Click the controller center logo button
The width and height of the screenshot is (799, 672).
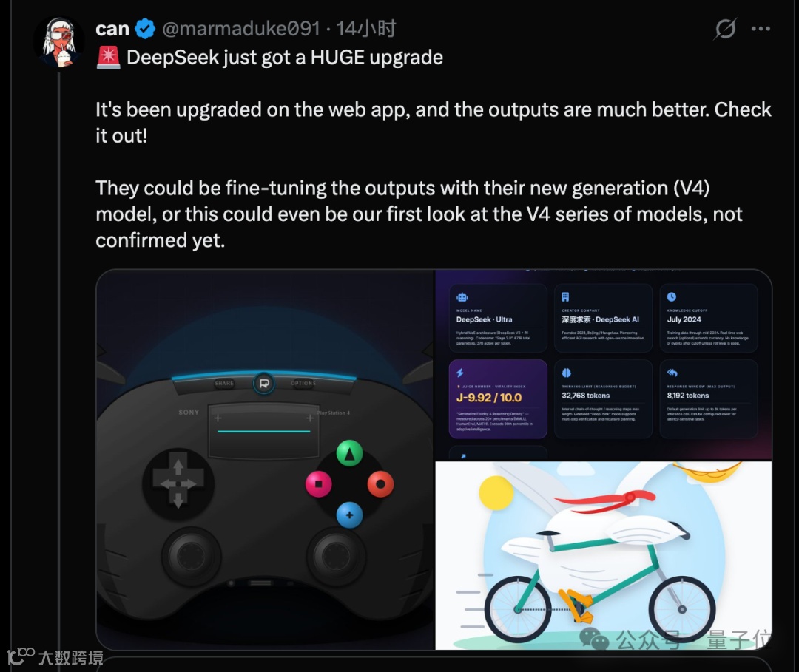(x=264, y=384)
